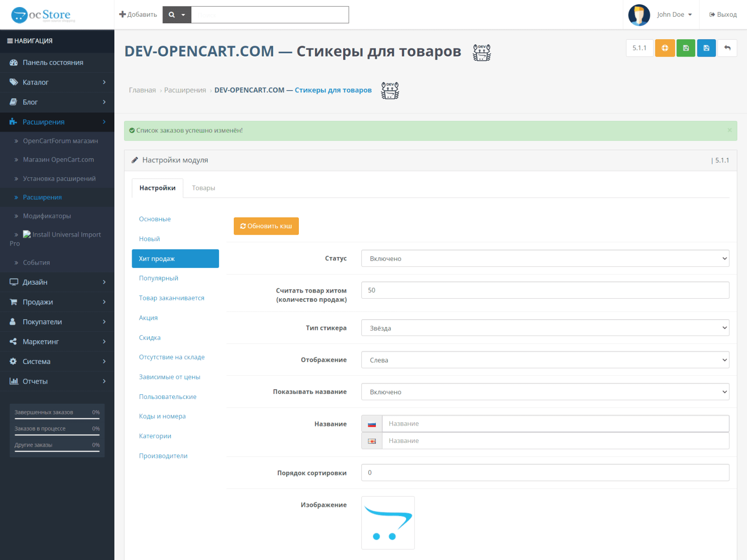
Task: Click the green save button
Action: (686, 48)
